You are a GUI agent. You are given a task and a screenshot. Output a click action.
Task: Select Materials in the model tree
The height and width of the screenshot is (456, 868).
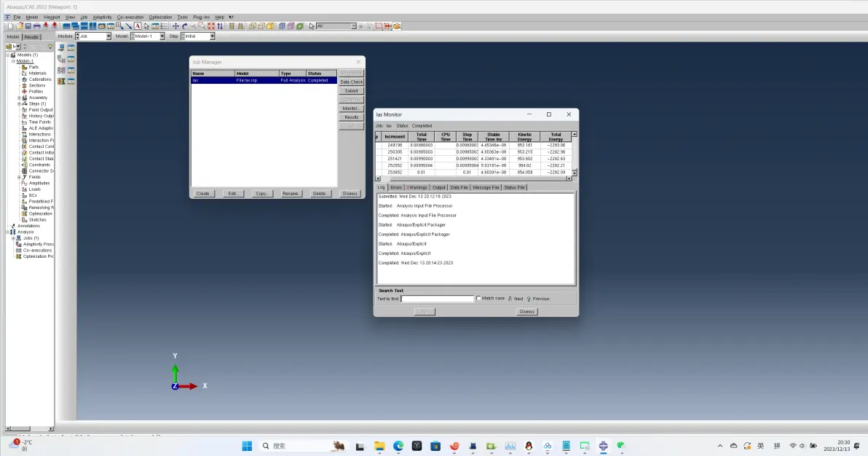click(37, 73)
